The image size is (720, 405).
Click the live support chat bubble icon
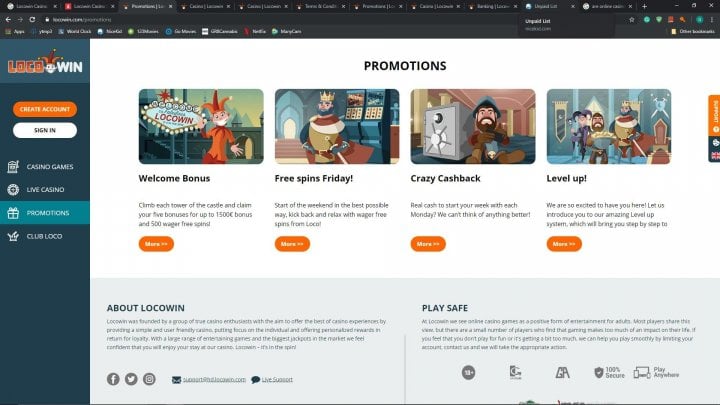255,380
